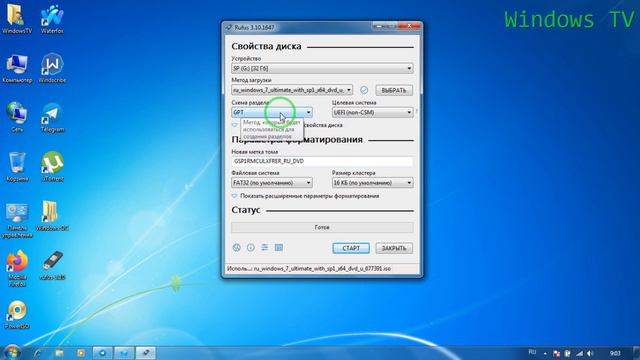Click the RU language indicator in tray
This screenshot has height=360, width=640.
click(x=532, y=352)
